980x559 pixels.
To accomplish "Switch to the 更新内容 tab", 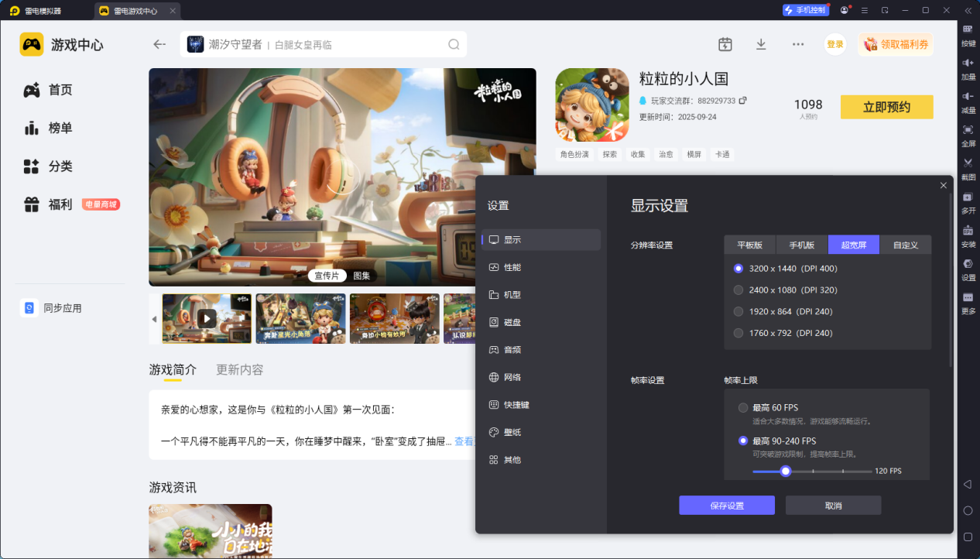I will (238, 369).
